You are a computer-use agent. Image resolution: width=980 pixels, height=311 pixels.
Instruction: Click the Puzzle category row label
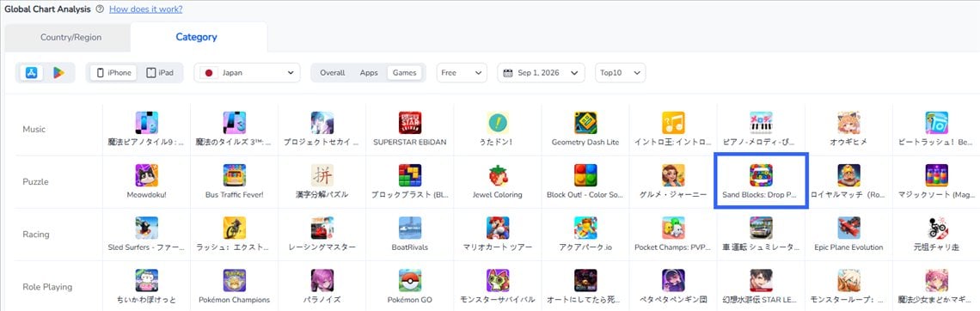click(x=35, y=182)
